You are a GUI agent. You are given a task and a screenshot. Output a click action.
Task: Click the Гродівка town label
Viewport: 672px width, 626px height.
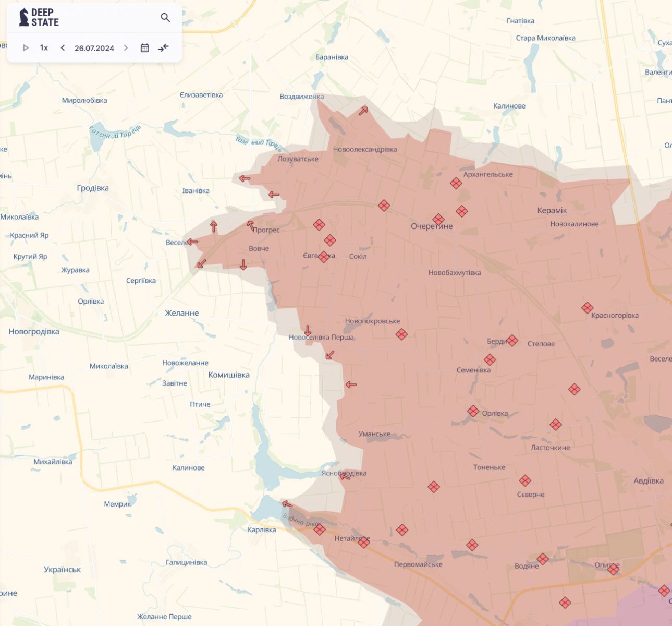[93, 188]
